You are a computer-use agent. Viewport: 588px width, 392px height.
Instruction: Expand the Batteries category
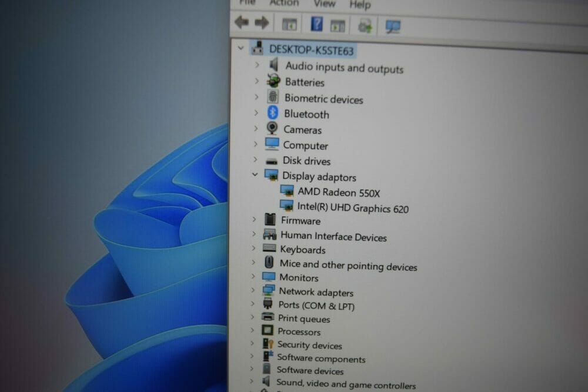[257, 81]
